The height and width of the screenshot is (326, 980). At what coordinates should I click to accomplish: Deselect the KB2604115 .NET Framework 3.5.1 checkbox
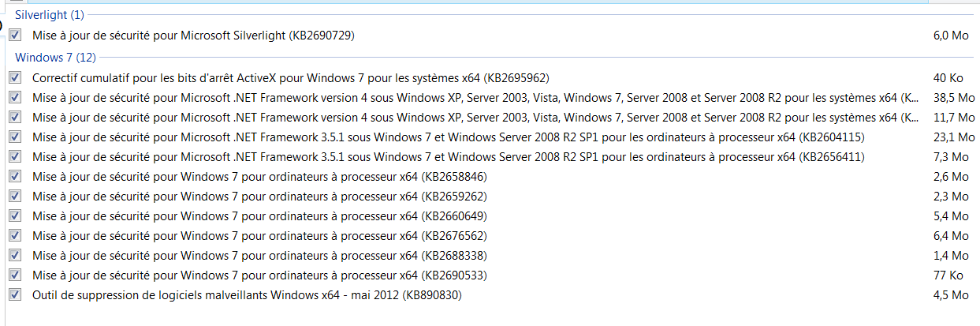pos(15,137)
